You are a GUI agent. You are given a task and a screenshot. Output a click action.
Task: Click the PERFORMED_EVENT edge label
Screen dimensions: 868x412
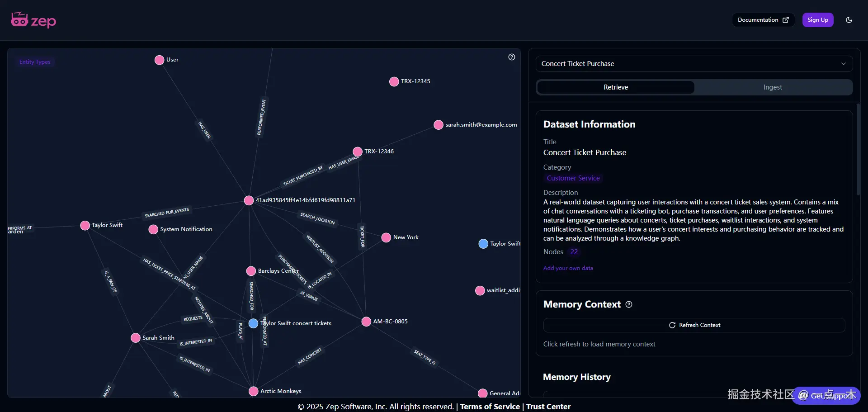click(262, 117)
